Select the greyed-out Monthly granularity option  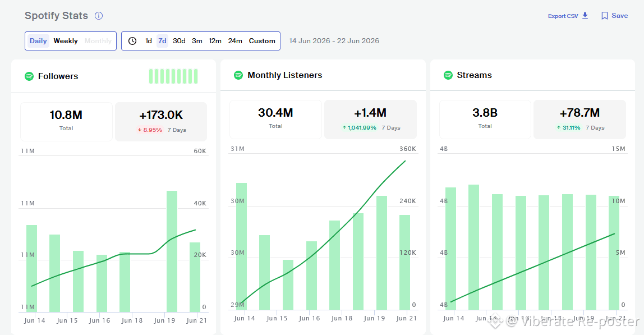click(x=98, y=41)
